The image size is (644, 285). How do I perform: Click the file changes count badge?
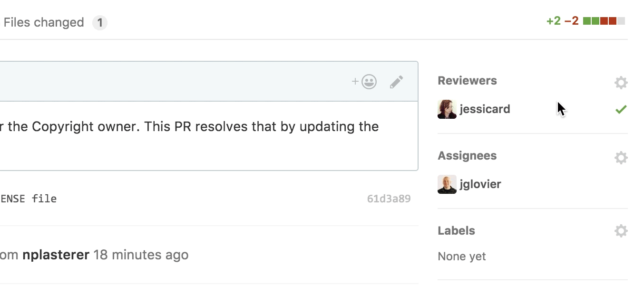(100, 22)
